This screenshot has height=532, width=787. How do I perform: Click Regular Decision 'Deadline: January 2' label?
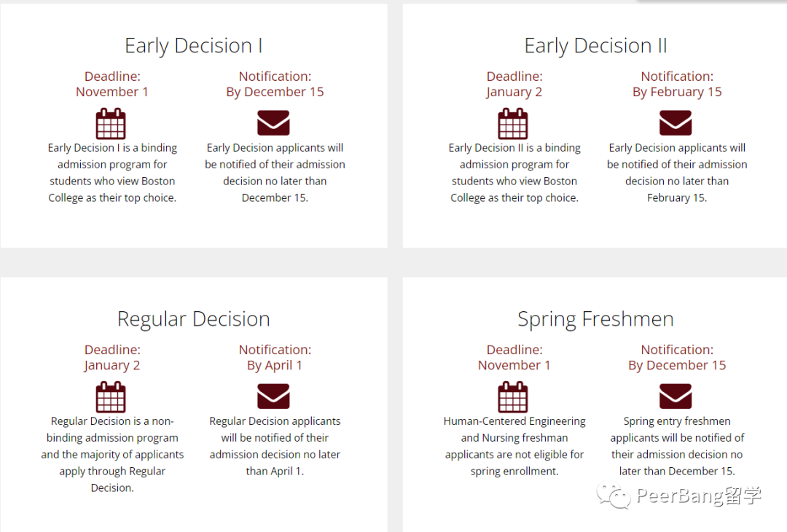click(112, 357)
